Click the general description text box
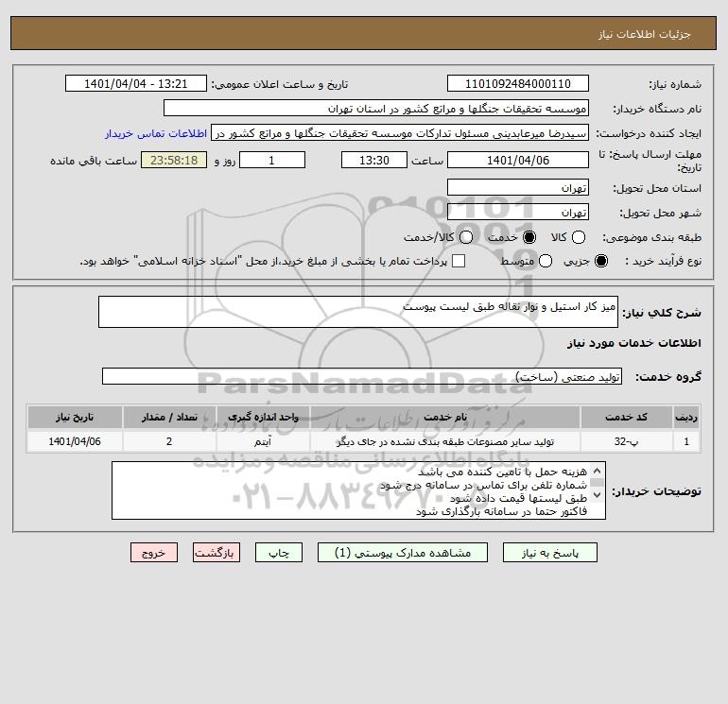 [x=358, y=312]
